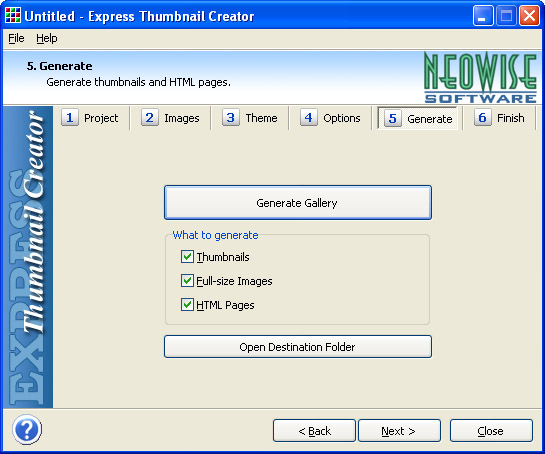Click the step 1 number icon

(x=70, y=117)
